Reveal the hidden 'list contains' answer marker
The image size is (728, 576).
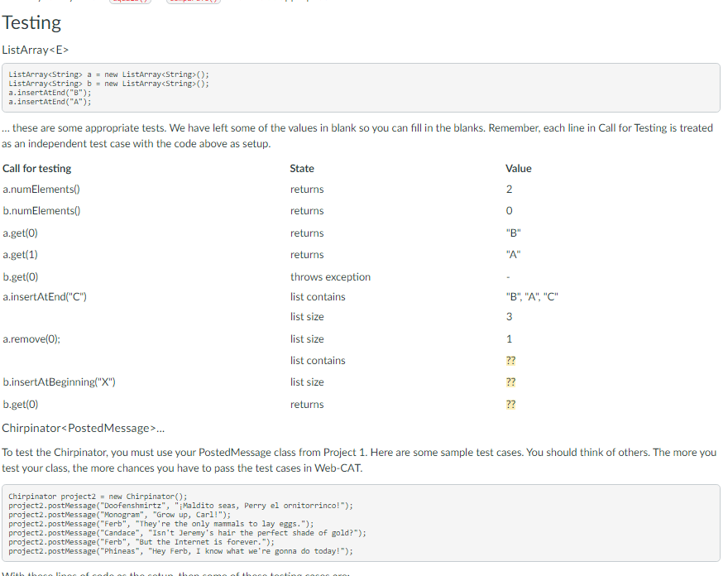coord(510,360)
